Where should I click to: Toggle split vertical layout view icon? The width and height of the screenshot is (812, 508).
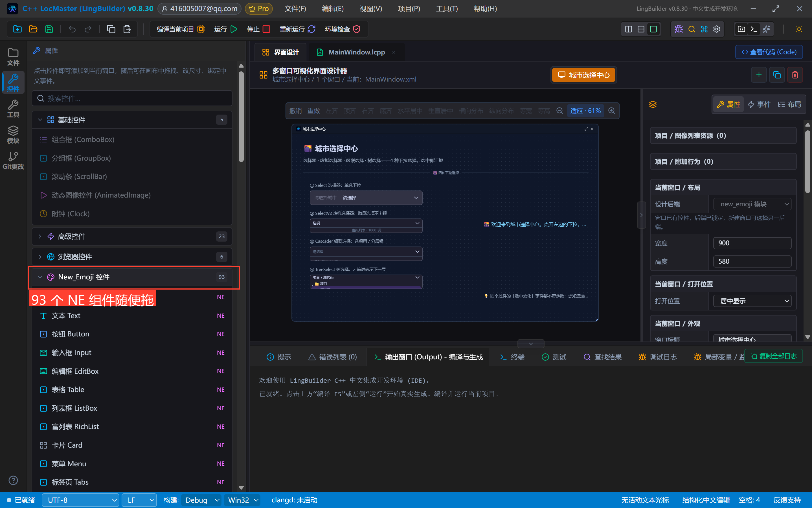(628, 29)
